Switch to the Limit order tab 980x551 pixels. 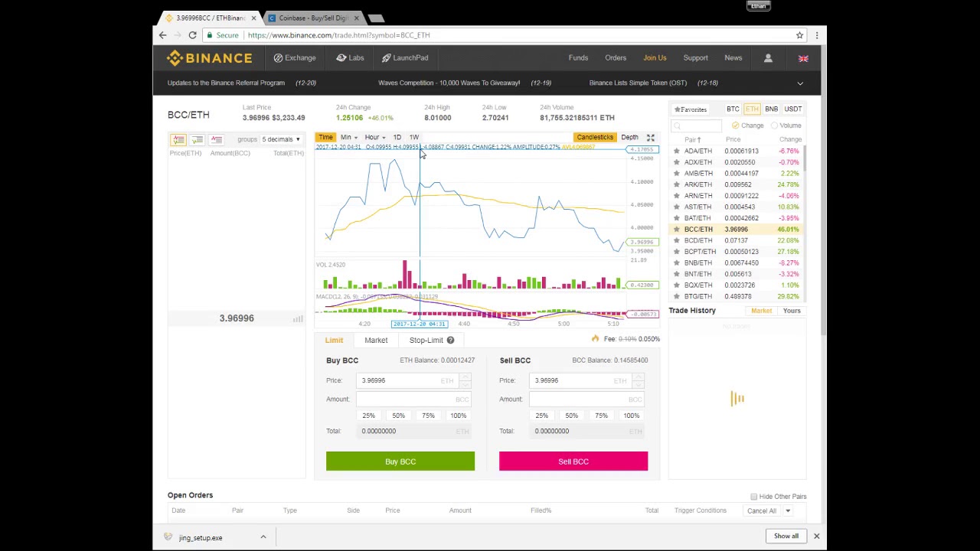coord(334,340)
